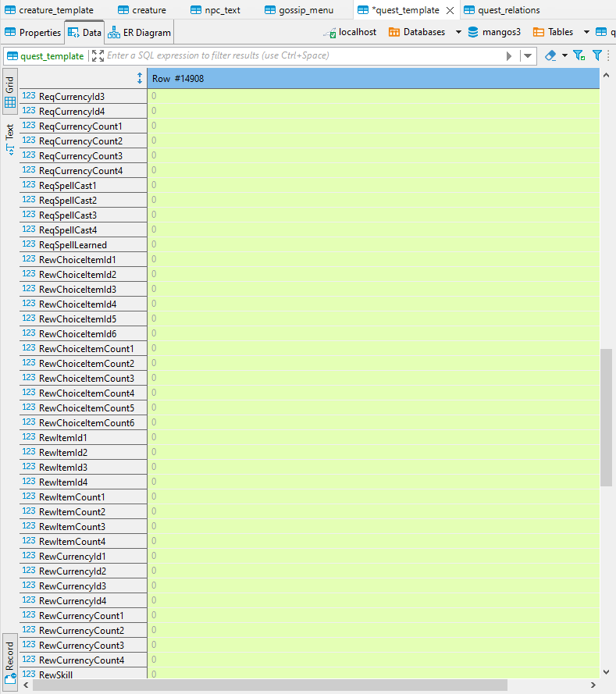This screenshot has width=616, height=694.
Task: Click the Databases breadcrumb
Action: [x=417, y=32]
